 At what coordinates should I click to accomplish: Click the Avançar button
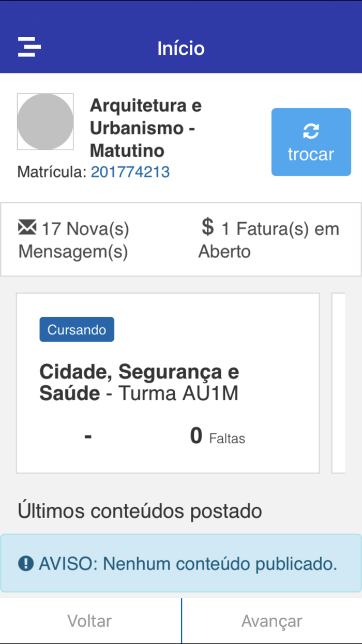tap(271, 620)
